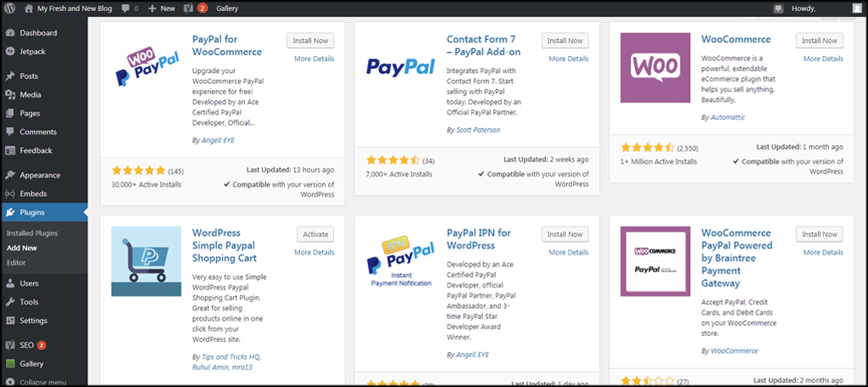Click the SEO Yoast icon in sidebar
This screenshot has width=868, height=387.
click(x=10, y=345)
